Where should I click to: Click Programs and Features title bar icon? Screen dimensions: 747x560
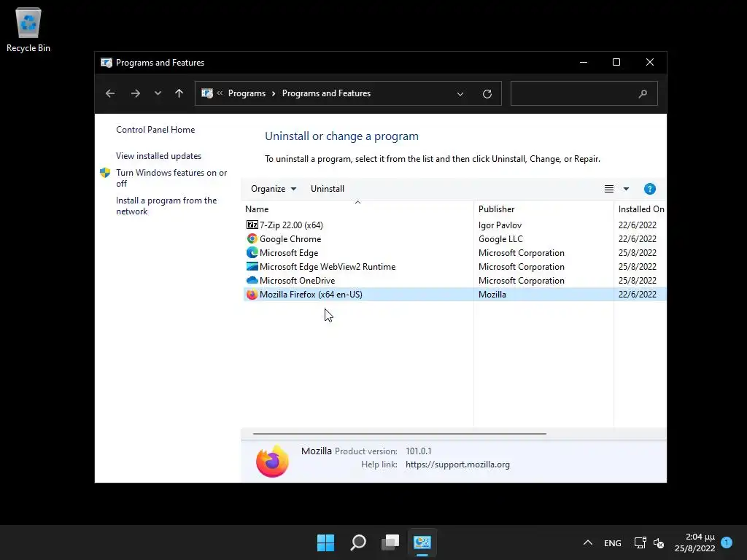point(107,63)
